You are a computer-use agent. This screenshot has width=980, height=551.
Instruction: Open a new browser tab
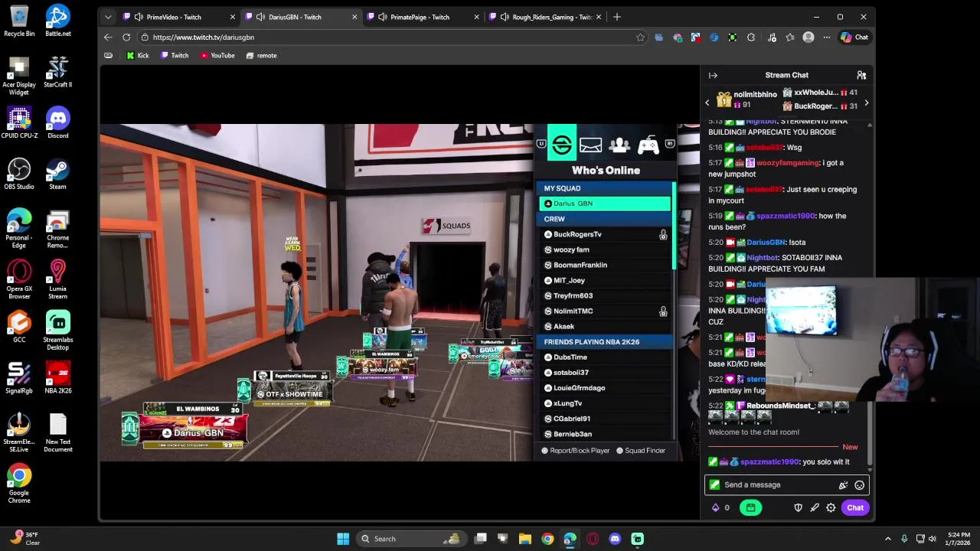(617, 17)
